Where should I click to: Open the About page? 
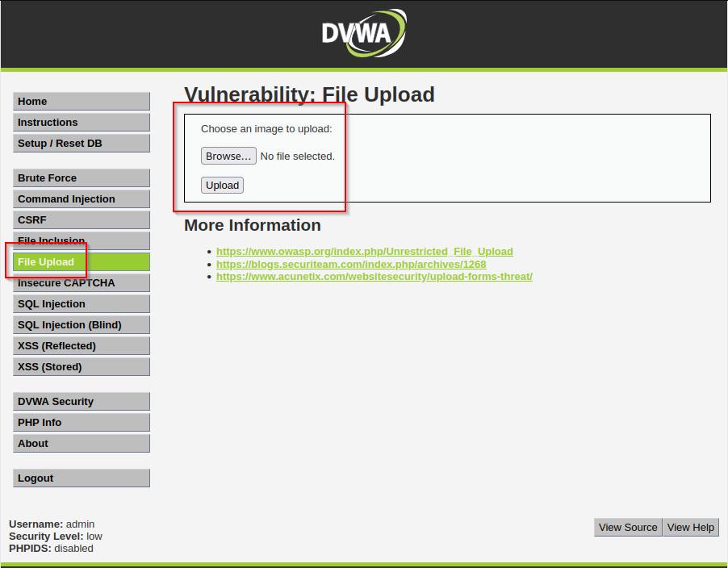click(82, 443)
